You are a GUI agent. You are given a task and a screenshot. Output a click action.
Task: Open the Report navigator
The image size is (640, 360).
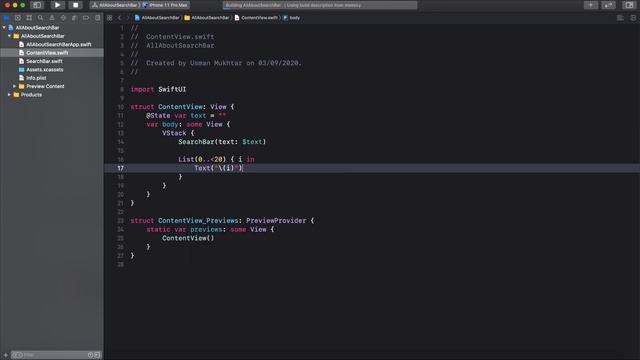97,18
